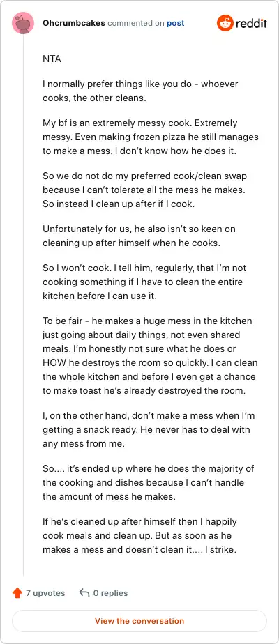Click the reddit wordmark text

point(252,23)
